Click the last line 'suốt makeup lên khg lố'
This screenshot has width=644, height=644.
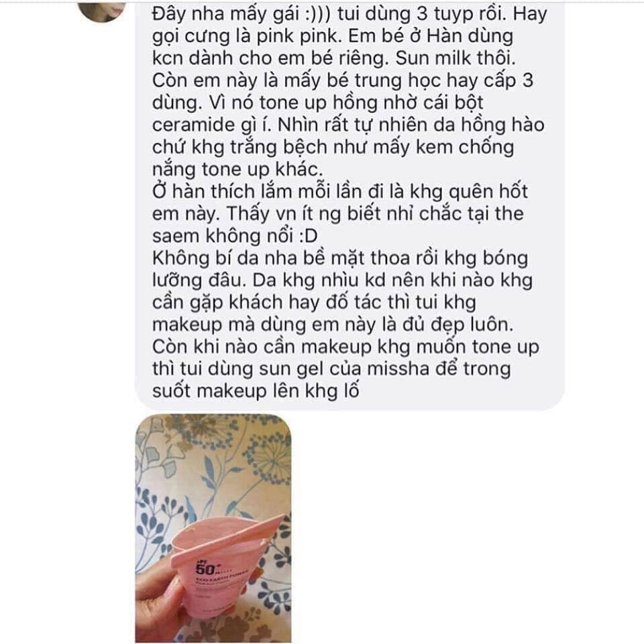pyautogui.click(x=256, y=390)
